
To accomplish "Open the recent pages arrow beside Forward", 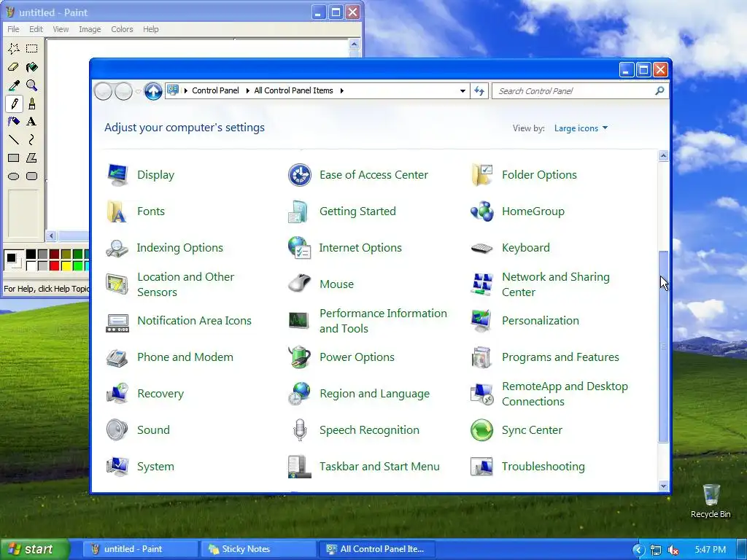I will (x=138, y=91).
